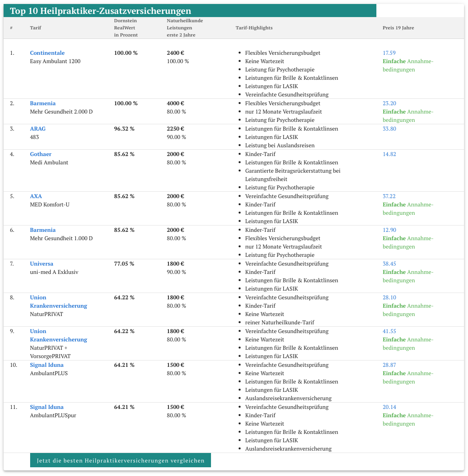Open Barmenia link for Mehr Gesundheit 1.000 D
The width and height of the screenshot is (468, 476).
point(43,230)
